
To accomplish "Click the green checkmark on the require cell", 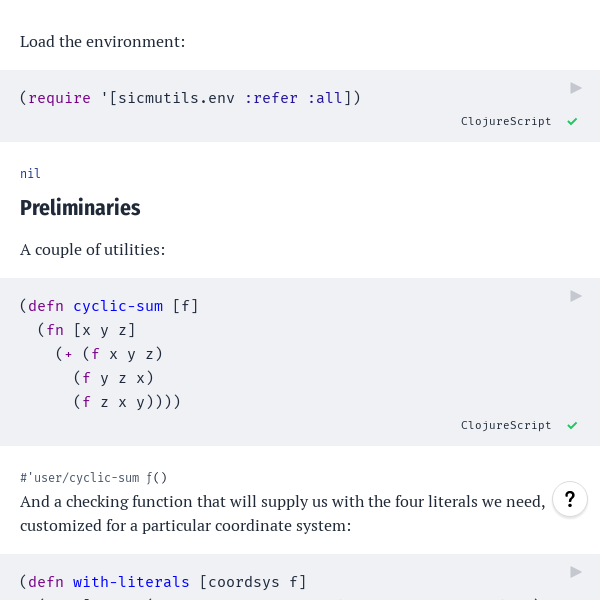I will [x=572, y=121].
